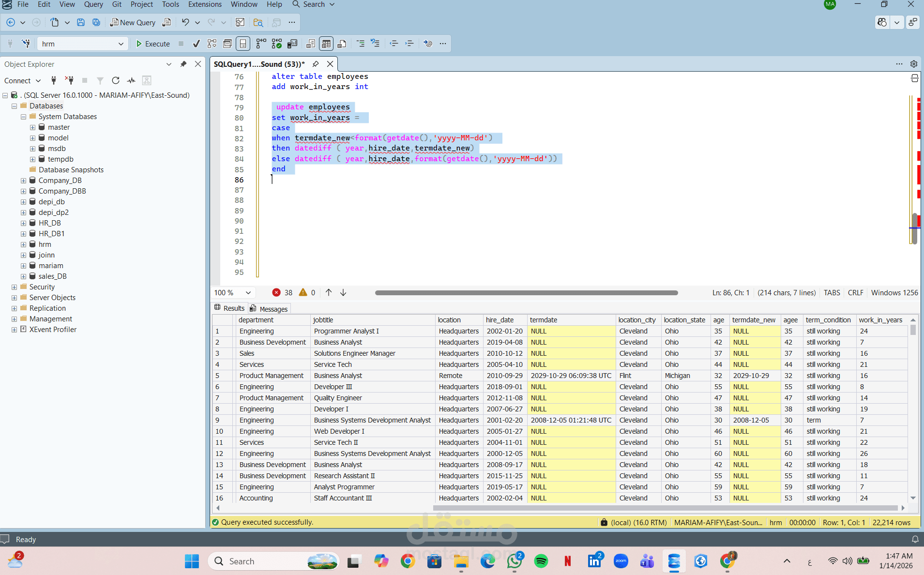Click the Increase Indent icon in toolbar
The height and width of the screenshot is (575, 924).
(x=409, y=44)
